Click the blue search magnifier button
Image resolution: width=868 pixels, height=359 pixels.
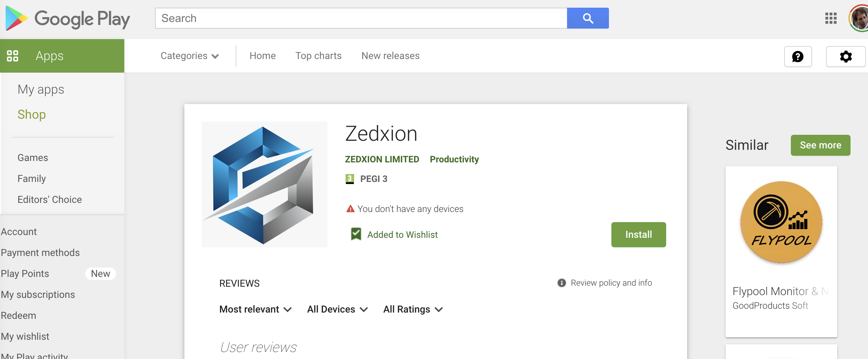pos(588,18)
